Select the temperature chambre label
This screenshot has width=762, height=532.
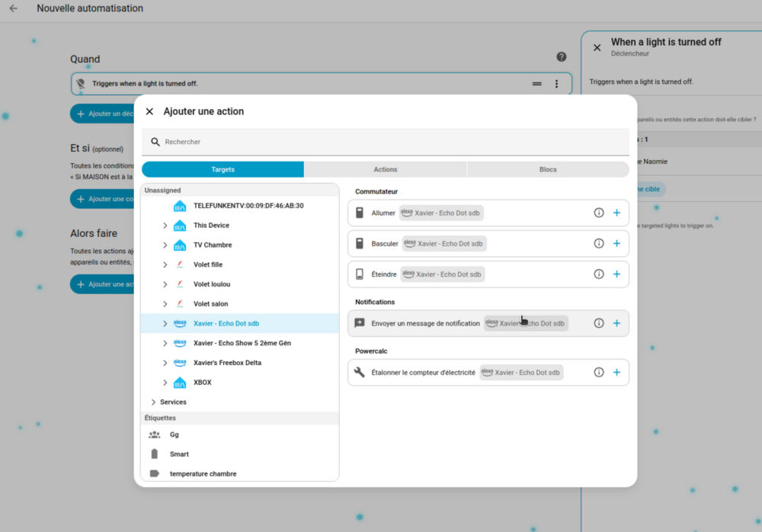tap(240, 473)
